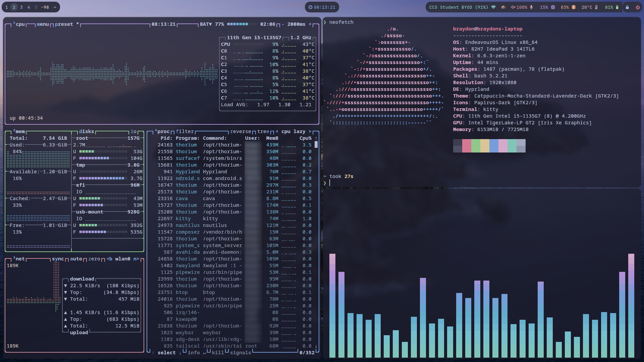The height and width of the screenshot is (362, 644).
Task: Toggle net sync scaling
Action: click(x=58, y=259)
